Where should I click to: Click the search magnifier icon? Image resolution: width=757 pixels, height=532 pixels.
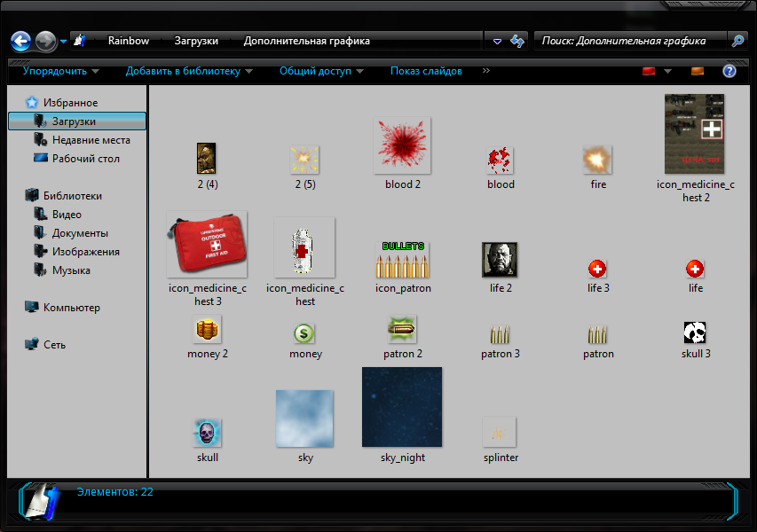pos(737,41)
